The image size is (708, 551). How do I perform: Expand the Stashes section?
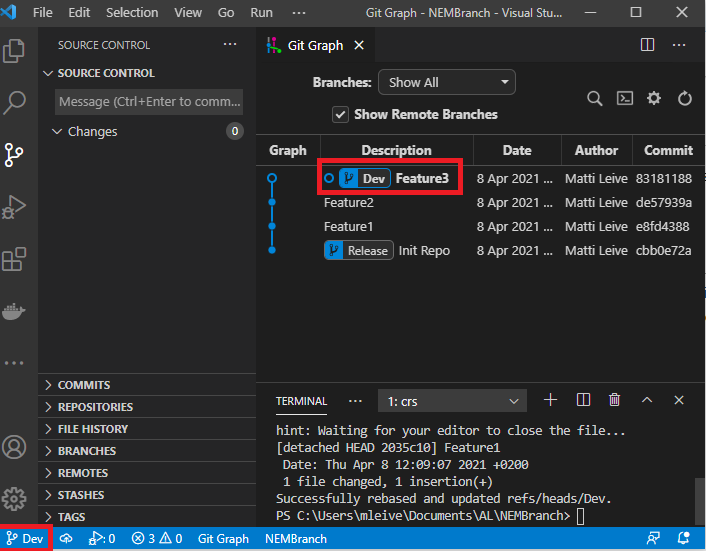[x=147, y=495]
